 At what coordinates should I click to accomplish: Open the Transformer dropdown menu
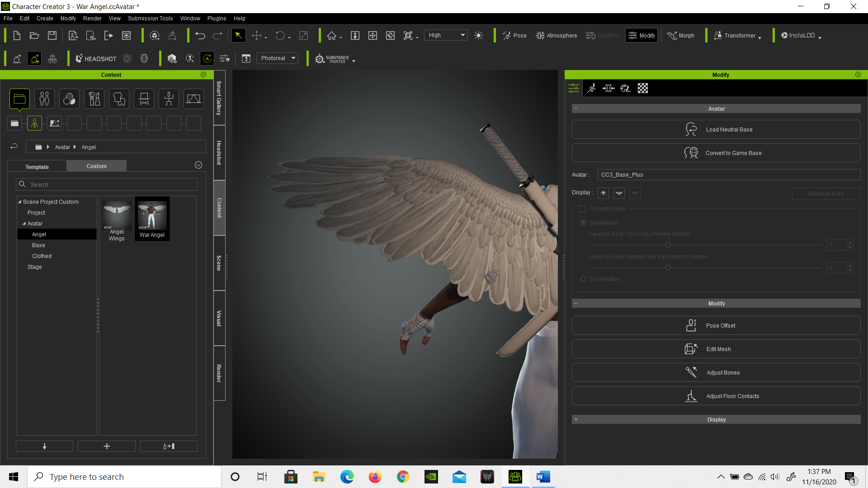[737, 36]
